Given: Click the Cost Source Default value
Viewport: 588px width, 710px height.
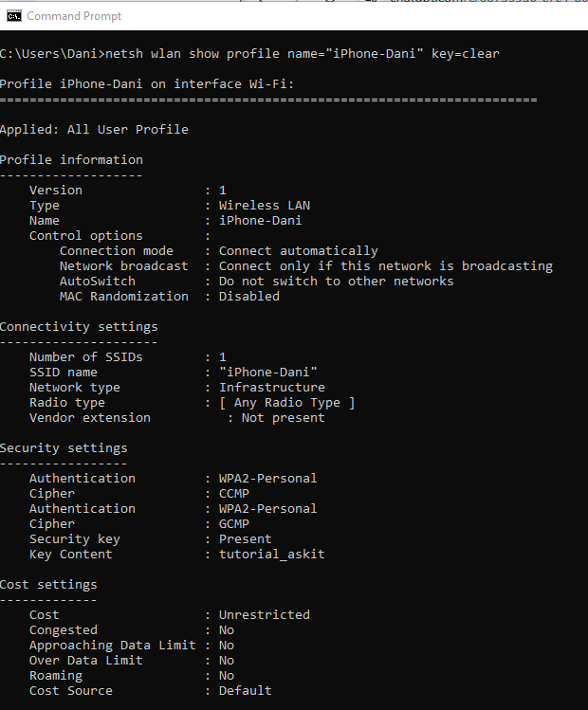Looking at the screenshot, I should (x=245, y=690).
